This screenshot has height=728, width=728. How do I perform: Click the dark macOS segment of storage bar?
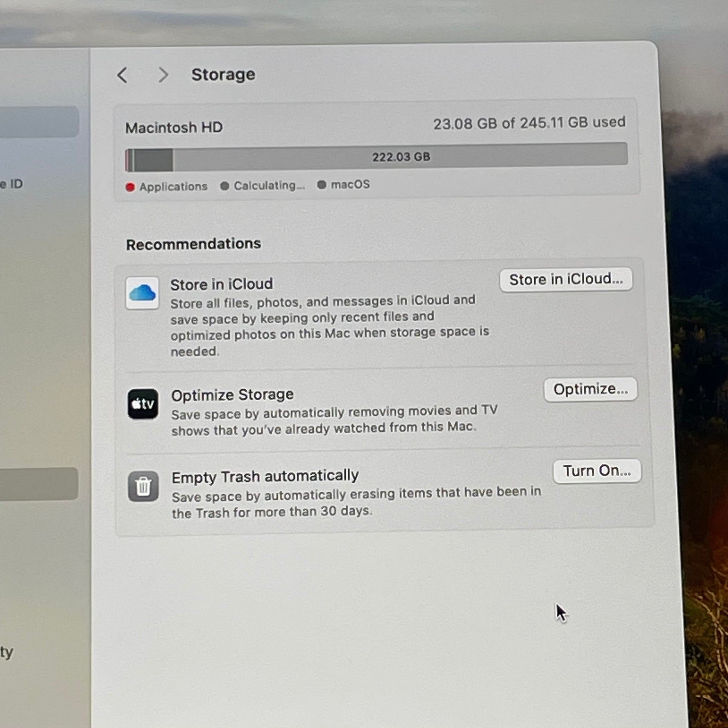tap(153, 160)
